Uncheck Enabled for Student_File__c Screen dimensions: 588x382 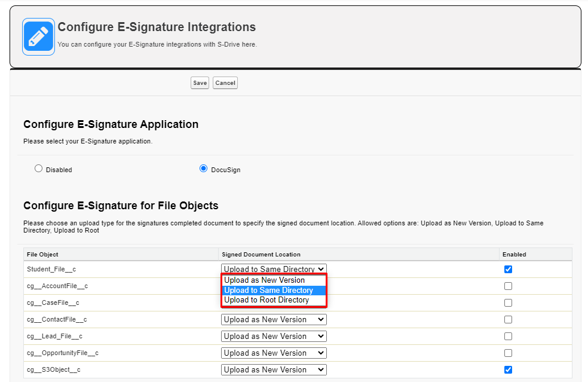508,269
